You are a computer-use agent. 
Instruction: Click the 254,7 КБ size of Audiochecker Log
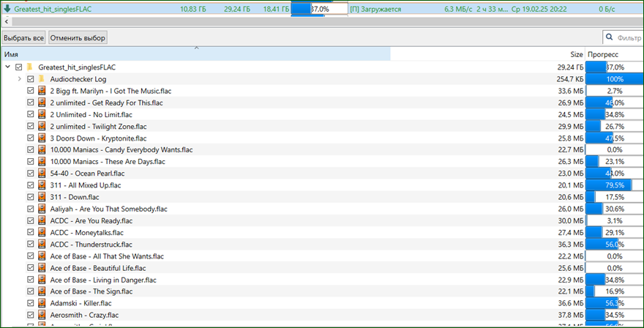click(x=569, y=79)
